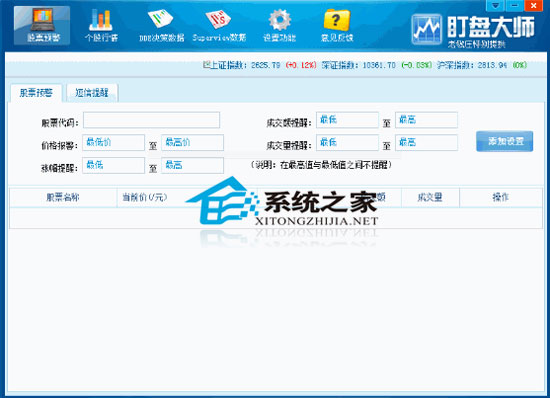Viewport: 550px width, 398px height.
Task: Click the 上证指数 2625.79 ticker value
Action: tap(266, 65)
